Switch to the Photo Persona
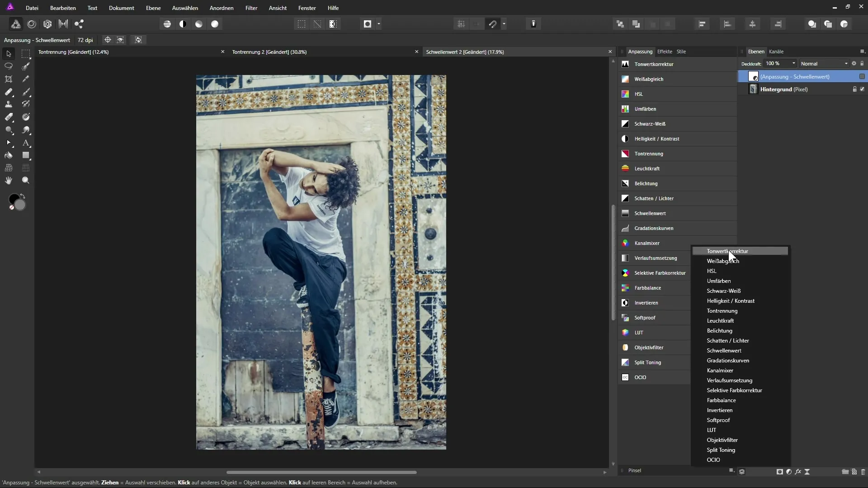This screenshot has height=488, width=868. tap(16, 24)
